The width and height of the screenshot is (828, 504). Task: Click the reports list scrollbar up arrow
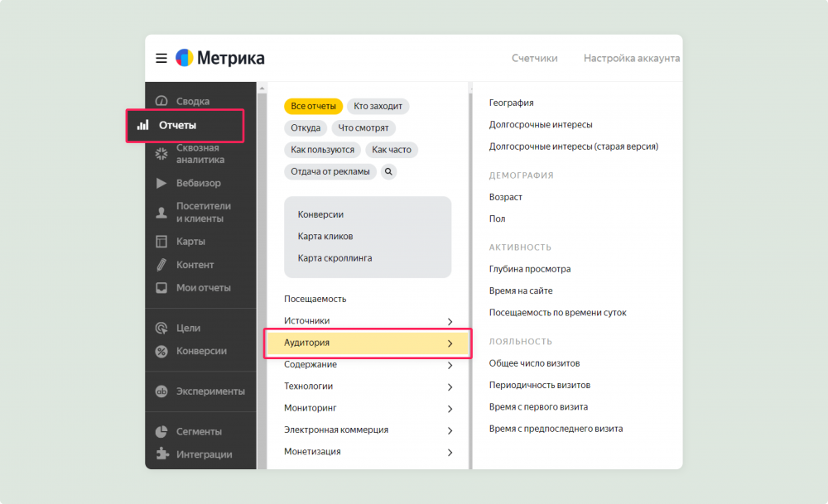[x=262, y=88]
